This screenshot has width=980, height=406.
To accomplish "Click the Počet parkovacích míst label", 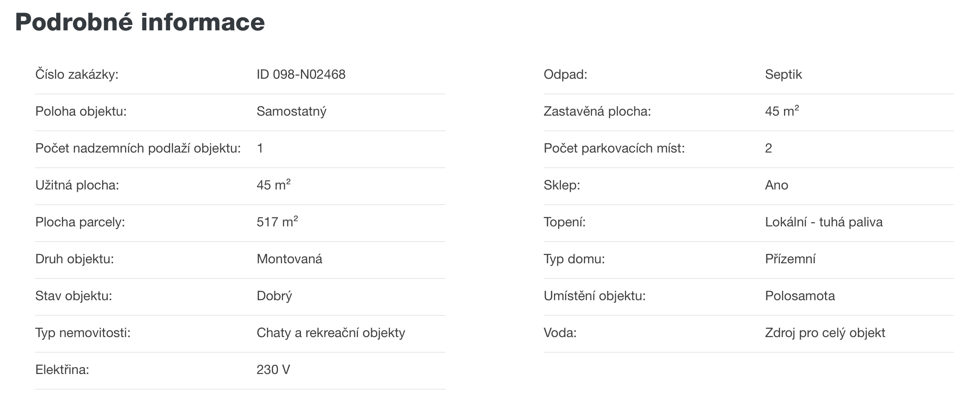I will (614, 148).
